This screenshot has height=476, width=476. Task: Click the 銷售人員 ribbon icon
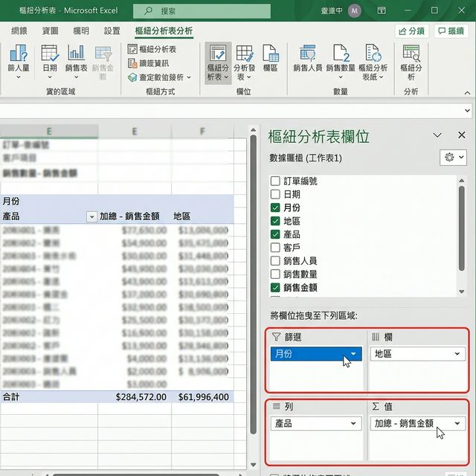[308, 53]
